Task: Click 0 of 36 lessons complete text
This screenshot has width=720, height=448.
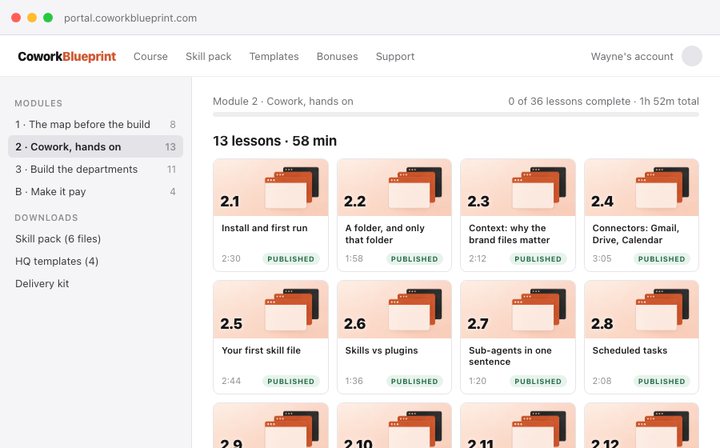Action: 569,101
